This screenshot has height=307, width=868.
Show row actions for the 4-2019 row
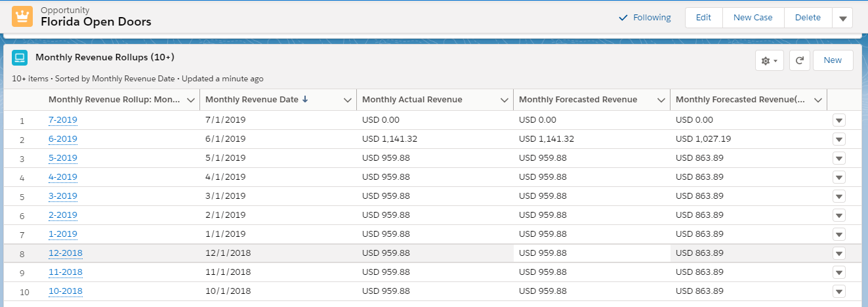coord(839,177)
